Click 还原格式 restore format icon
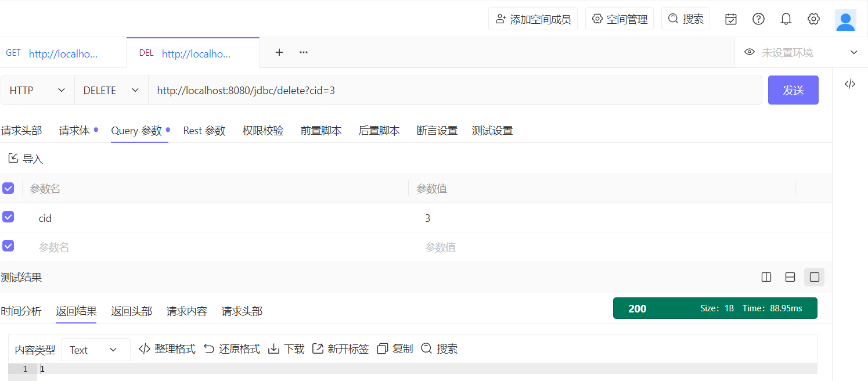The height and width of the screenshot is (381, 868). pos(209,348)
